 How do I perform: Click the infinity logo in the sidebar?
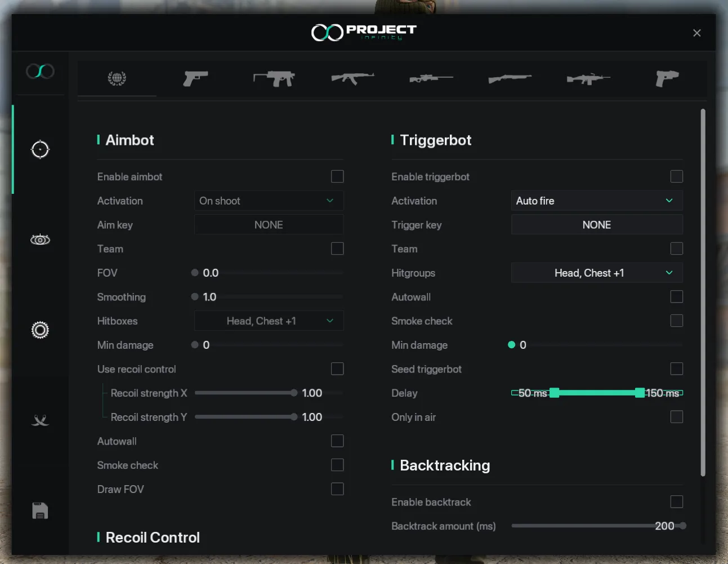click(x=40, y=72)
